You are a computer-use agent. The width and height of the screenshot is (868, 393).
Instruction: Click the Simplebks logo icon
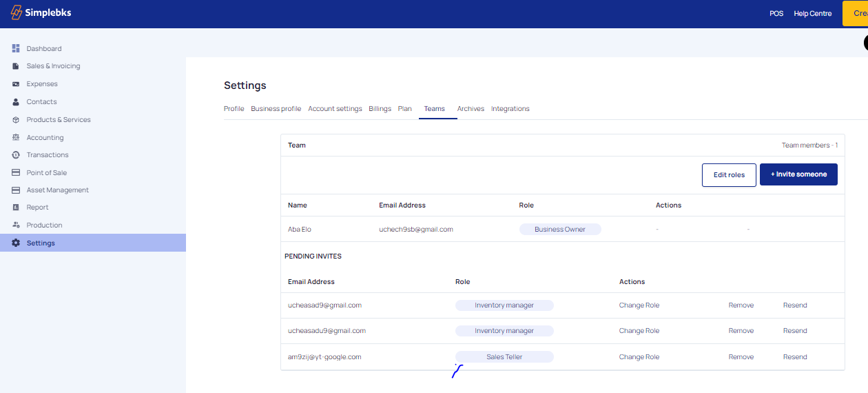click(16, 12)
